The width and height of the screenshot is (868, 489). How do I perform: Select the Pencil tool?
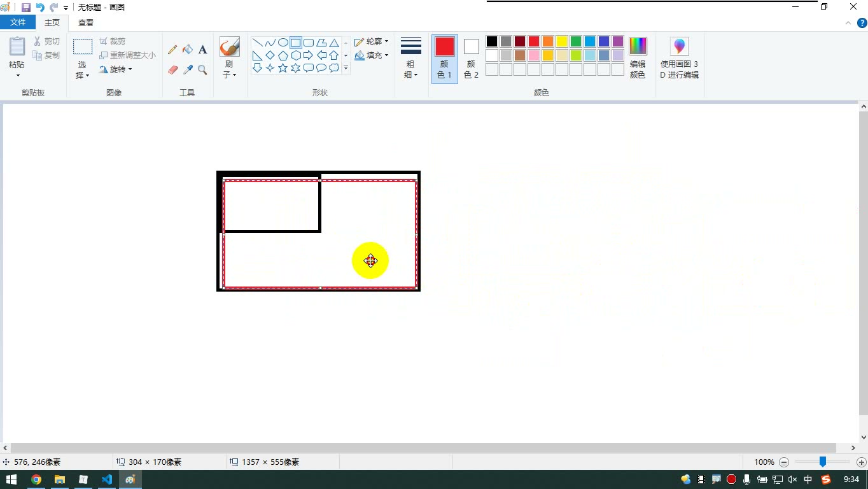[172, 50]
